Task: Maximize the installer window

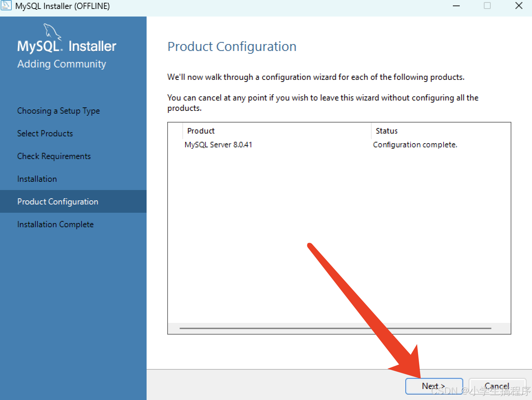Action: click(x=487, y=6)
